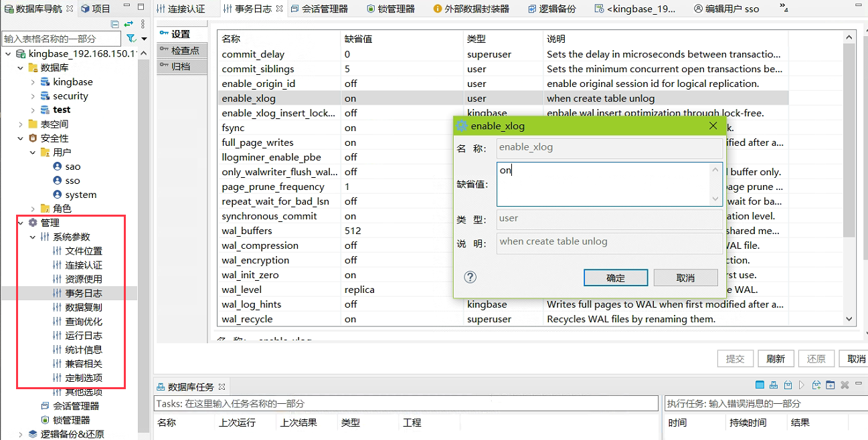This screenshot has width=868, height=440.
Task: Click the 刷新 button
Action: (x=775, y=359)
